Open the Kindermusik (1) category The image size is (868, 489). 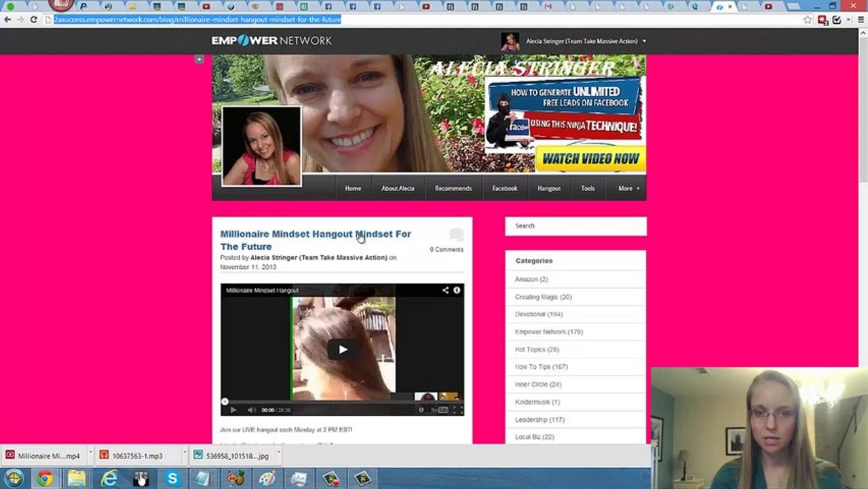[x=537, y=402]
